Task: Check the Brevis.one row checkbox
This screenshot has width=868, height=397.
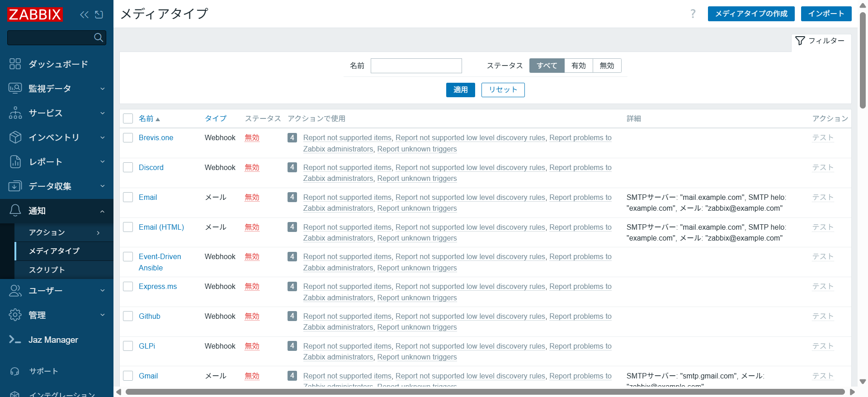Action: point(128,138)
